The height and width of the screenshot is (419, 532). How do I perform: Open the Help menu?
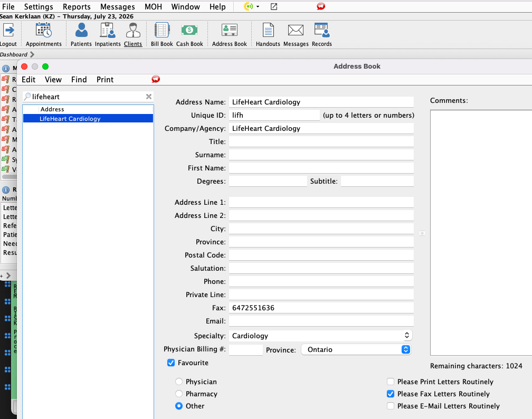click(x=217, y=7)
